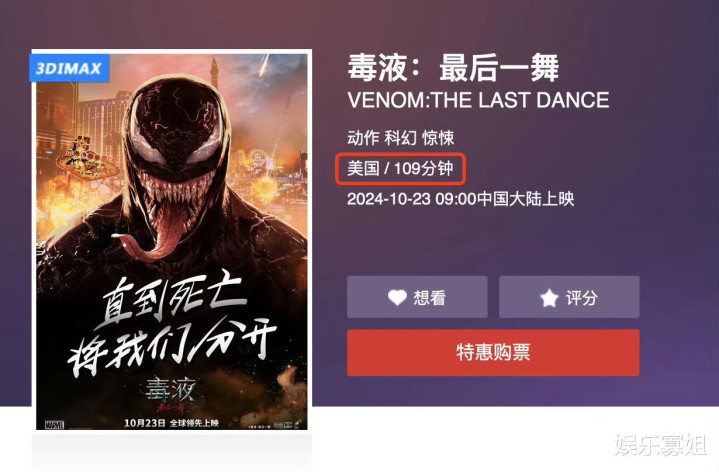Click the heart icon on 想看 button

click(x=397, y=297)
